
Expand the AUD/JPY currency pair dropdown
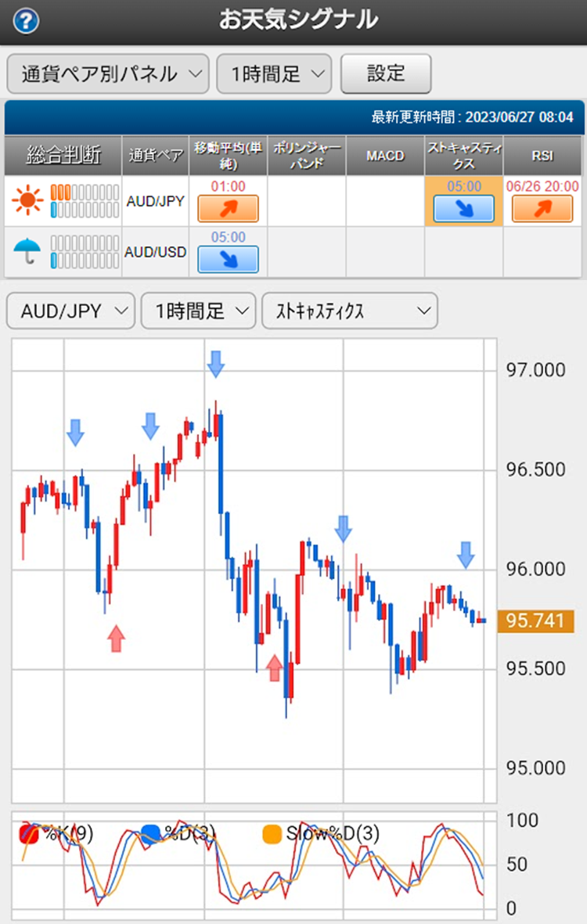[x=70, y=311]
